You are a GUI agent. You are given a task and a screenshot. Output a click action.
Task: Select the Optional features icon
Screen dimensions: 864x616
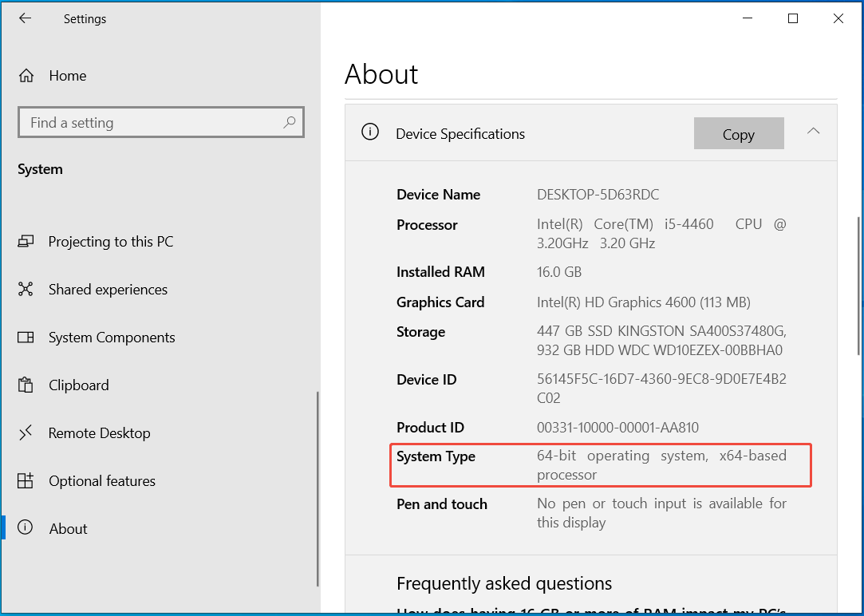(26, 481)
